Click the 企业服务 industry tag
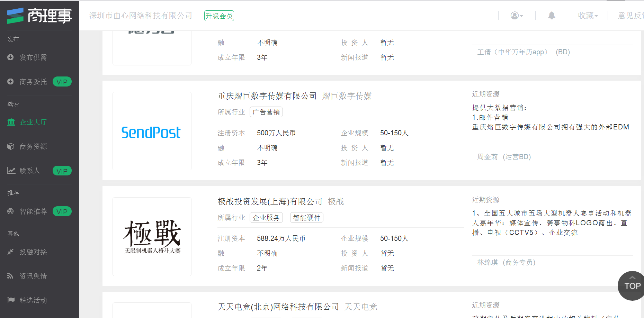This screenshot has height=318, width=644. (266, 218)
